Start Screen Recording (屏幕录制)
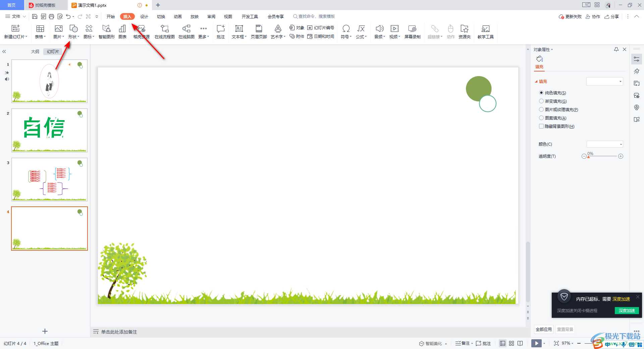The width and height of the screenshot is (644, 349). [413, 32]
